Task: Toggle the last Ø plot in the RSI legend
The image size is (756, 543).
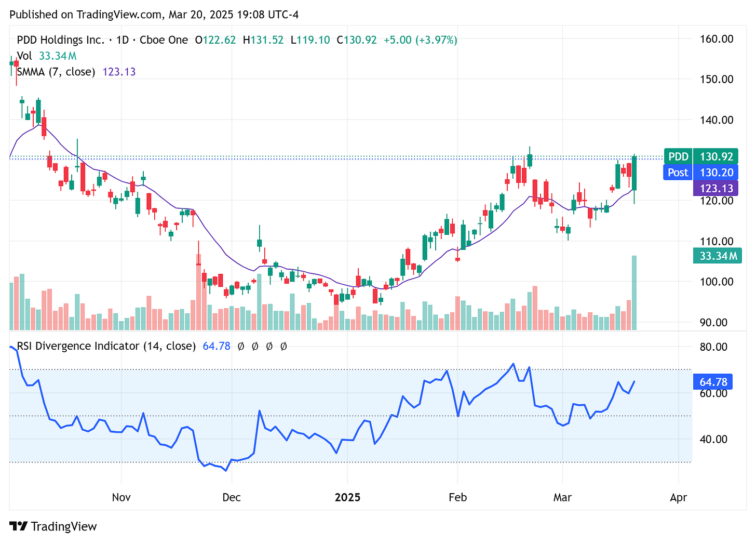Action: [x=283, y=346]
